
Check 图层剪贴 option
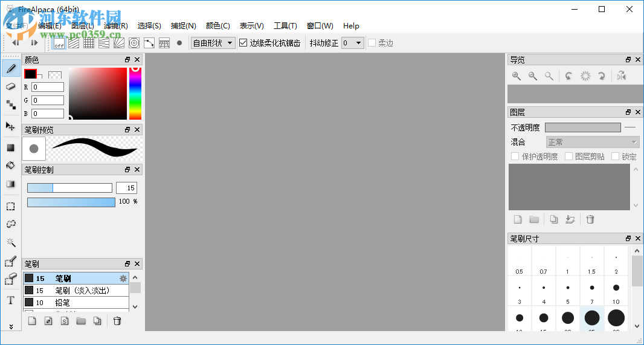569,156
